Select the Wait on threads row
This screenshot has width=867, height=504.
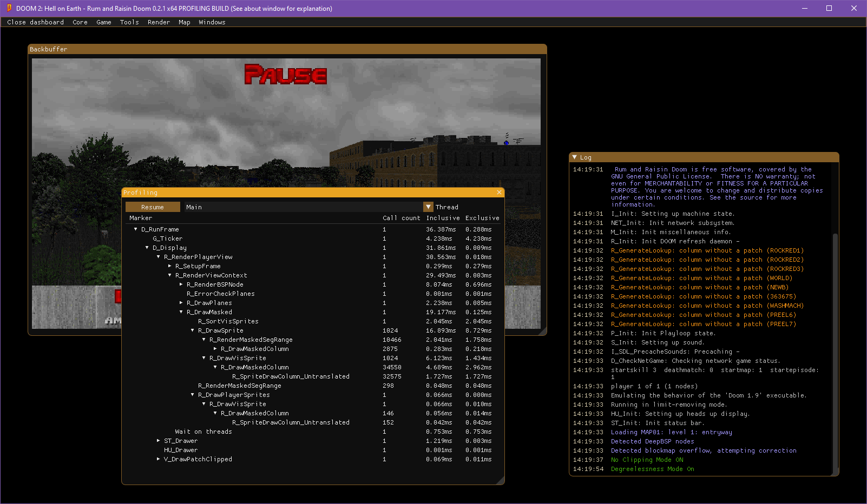pos(313,432)
